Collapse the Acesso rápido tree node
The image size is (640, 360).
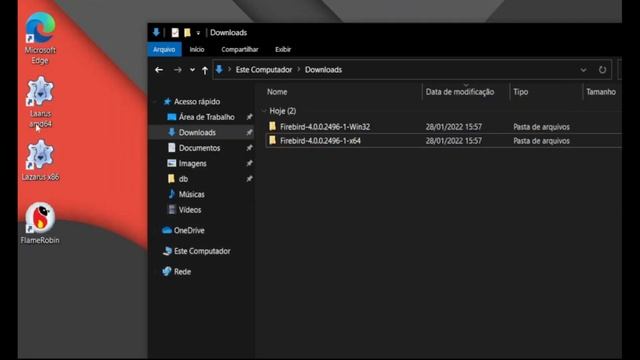pyautogui.click(x=155, y=102)
